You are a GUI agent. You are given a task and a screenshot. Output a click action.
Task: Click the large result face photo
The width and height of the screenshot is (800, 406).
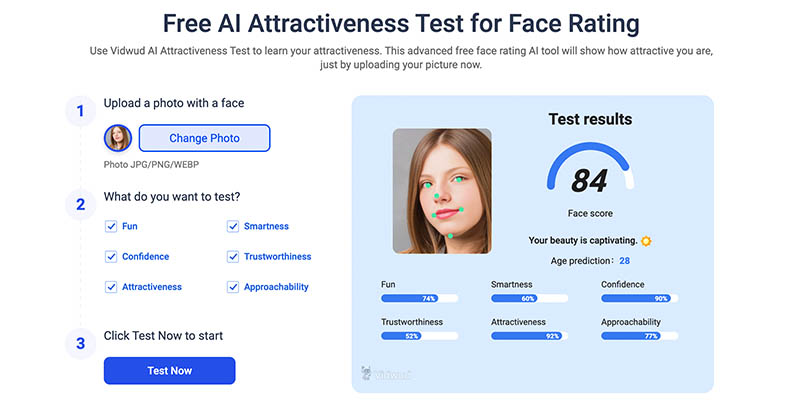441,190
